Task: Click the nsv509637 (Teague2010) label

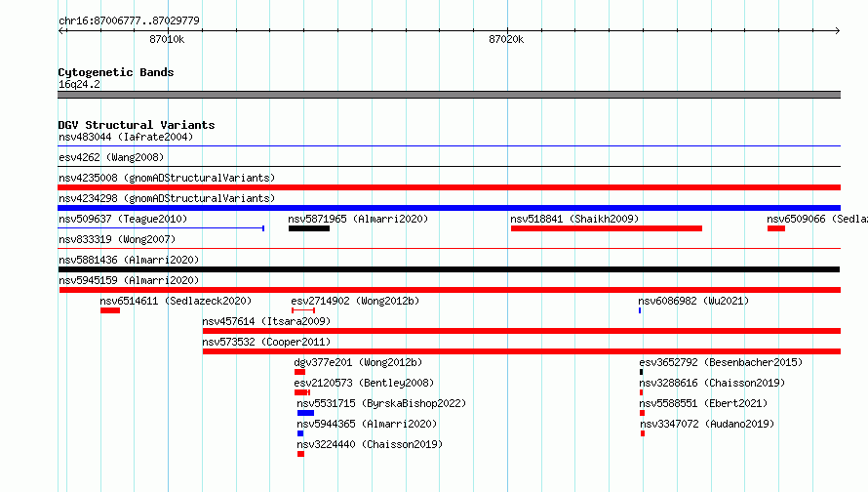Action: [123, 219]
